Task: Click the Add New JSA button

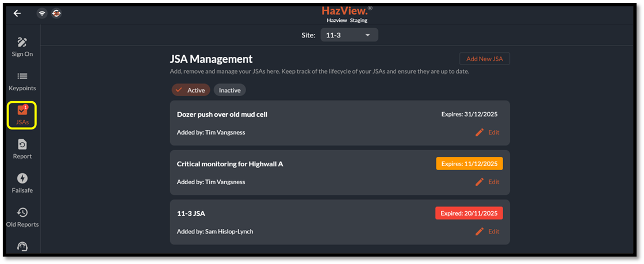Action: click(484, 59)
